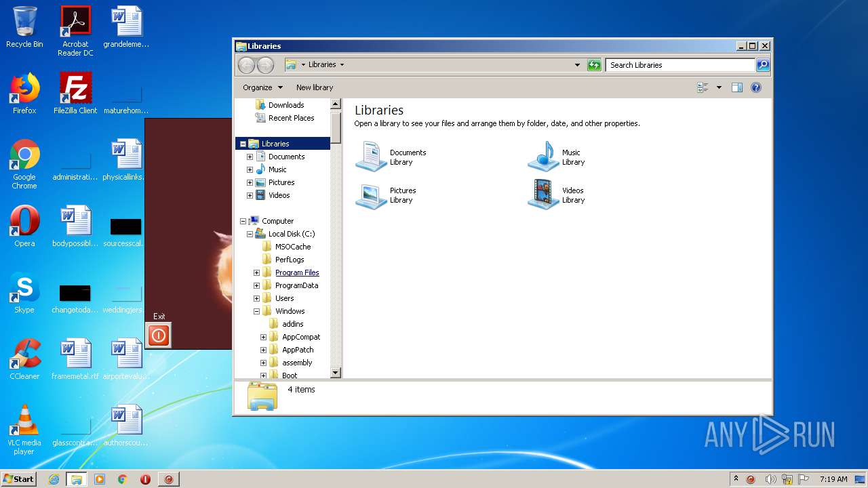Expand the Videos tree node
868x488 pixels.
250,195
